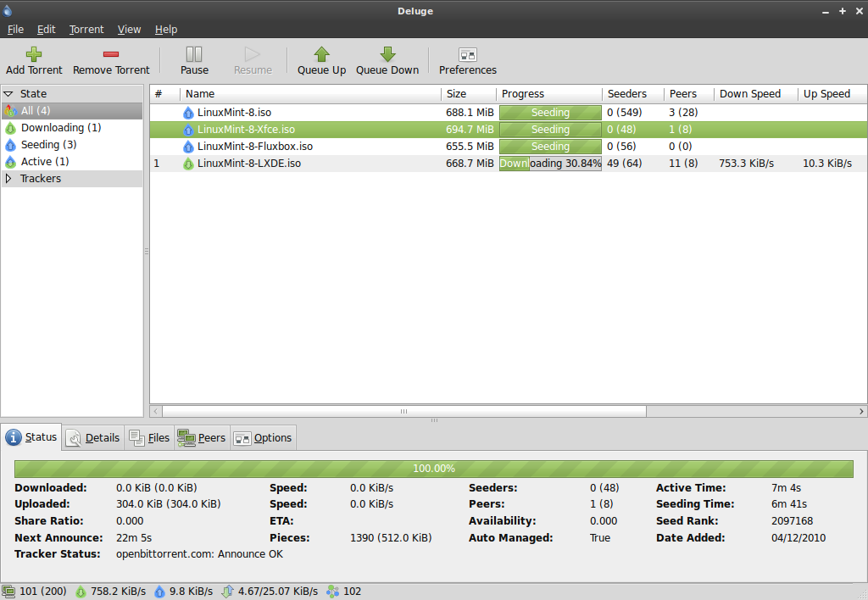This screenshot has height=600, width=868.
Task: Click the 688.1 MiB size cell
Action: point(470,113)
